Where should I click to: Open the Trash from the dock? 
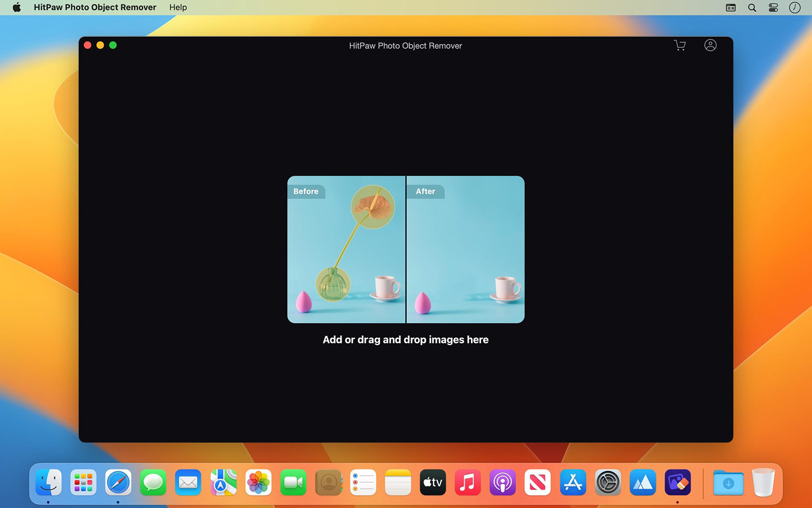(x=764, y=482)
